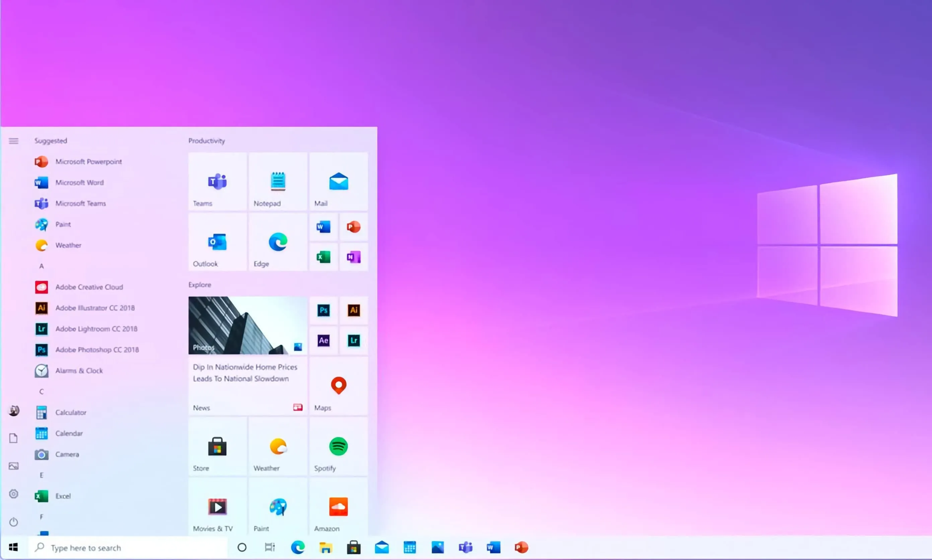This screenshot has width=932, height=560.
Task: Click the Type here to search box
Action: 128,548
